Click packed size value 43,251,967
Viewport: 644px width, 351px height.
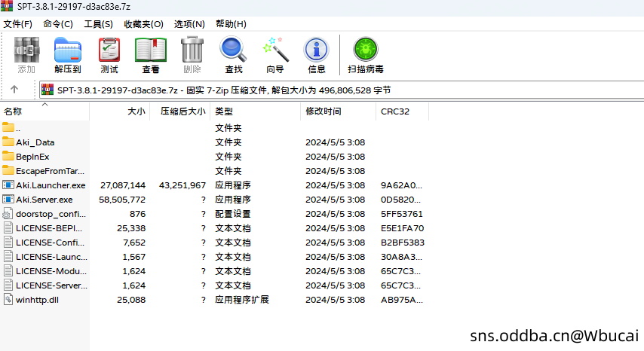(x=182, y=185)
